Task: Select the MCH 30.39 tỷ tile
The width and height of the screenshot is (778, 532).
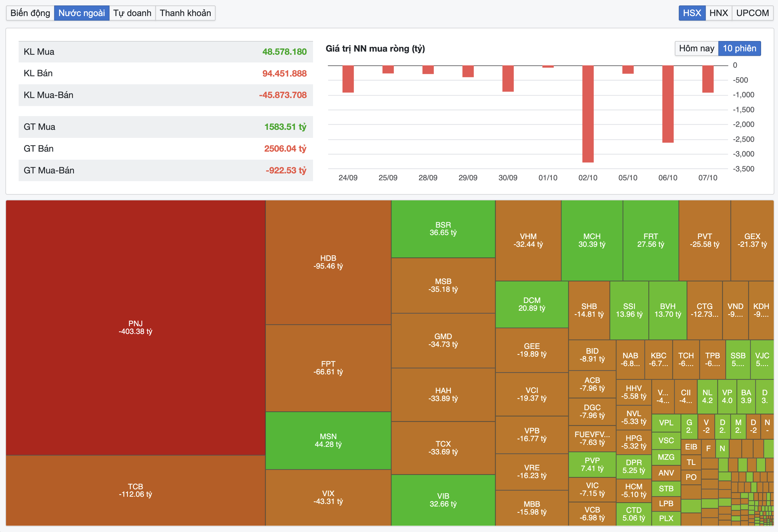Action: [592, 240]
